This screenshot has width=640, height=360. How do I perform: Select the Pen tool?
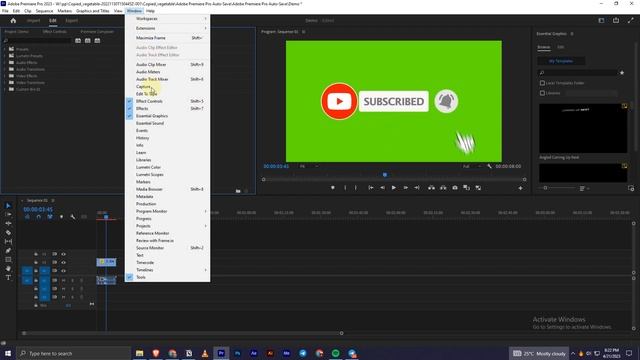8,250
